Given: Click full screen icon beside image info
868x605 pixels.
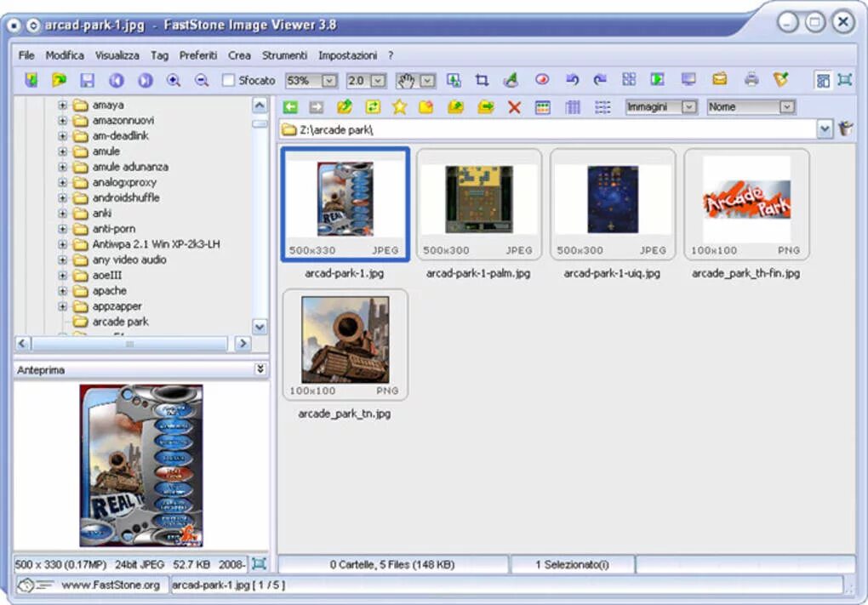Looking at the screenshot, I should [x=259, y=564].
